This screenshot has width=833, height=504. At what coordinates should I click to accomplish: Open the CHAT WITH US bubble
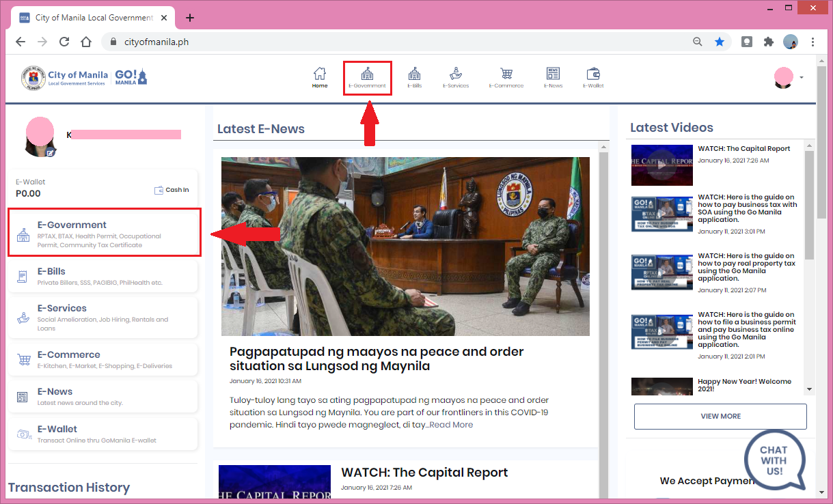774,460
